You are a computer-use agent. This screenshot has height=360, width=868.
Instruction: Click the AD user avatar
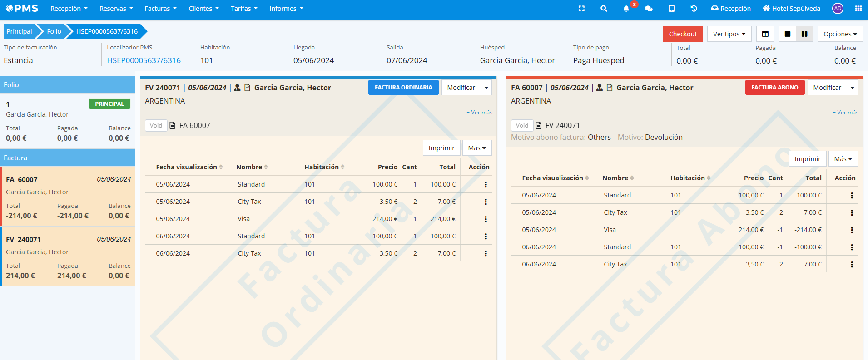tap(838, 9)
